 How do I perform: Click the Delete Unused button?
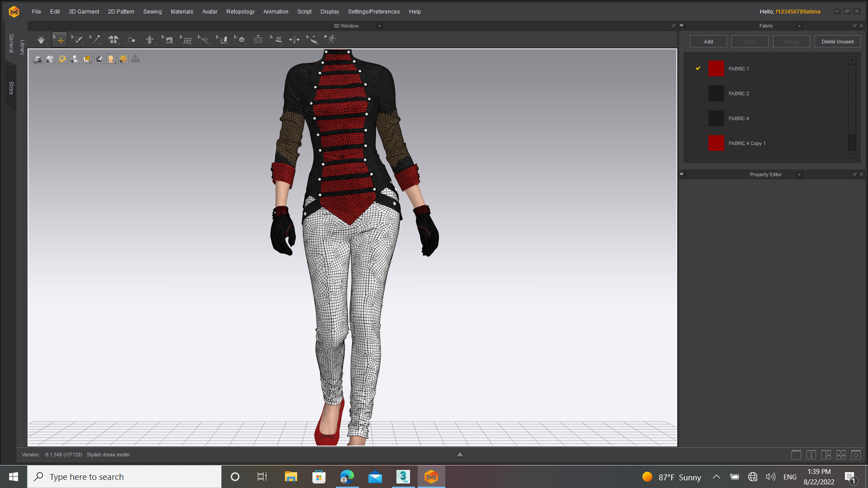[x=838, y=41]
